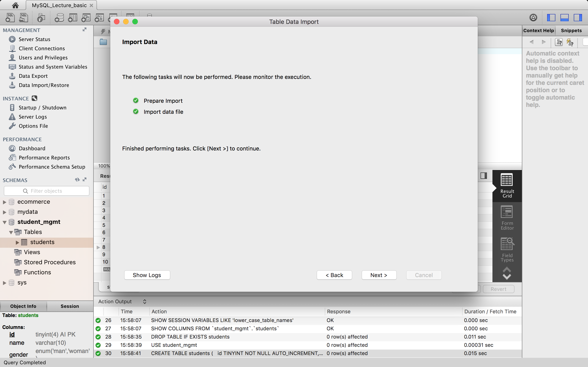Click the Filter objects search field
Image resolution: width=588 pixels, height=367 pixels.
[x=46, y=191]
